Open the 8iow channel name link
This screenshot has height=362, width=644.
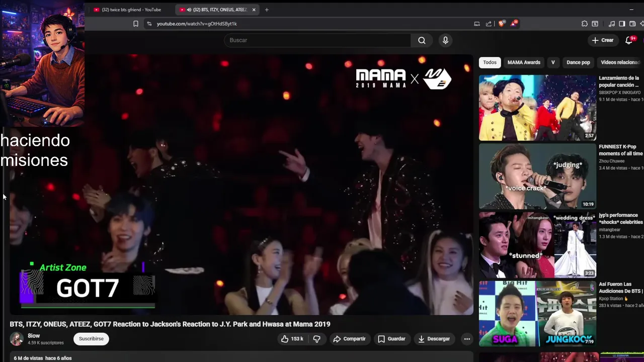click(34, 336)
